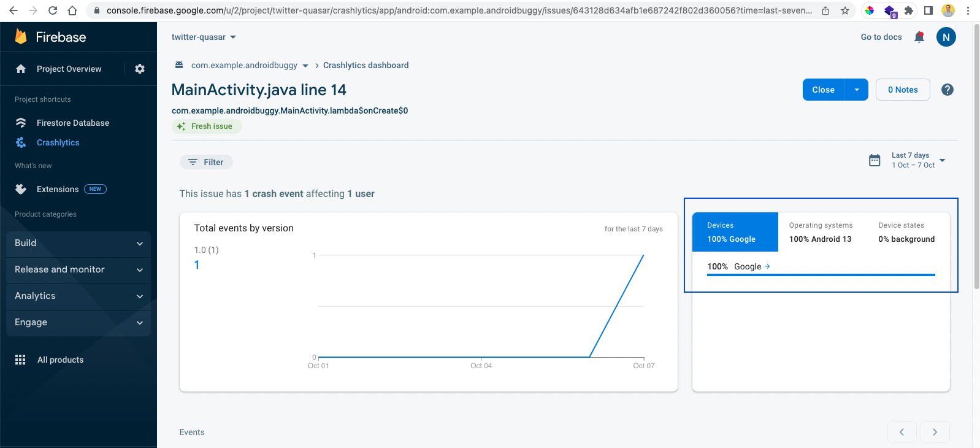
Task: Open twitter-quasar project dropdown
Action: tap(204, 37)
